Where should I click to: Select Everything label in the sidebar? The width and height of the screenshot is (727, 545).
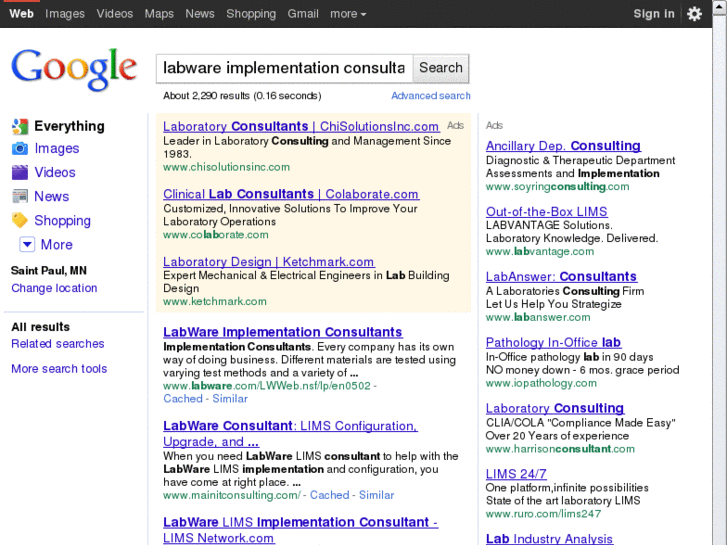70,126
